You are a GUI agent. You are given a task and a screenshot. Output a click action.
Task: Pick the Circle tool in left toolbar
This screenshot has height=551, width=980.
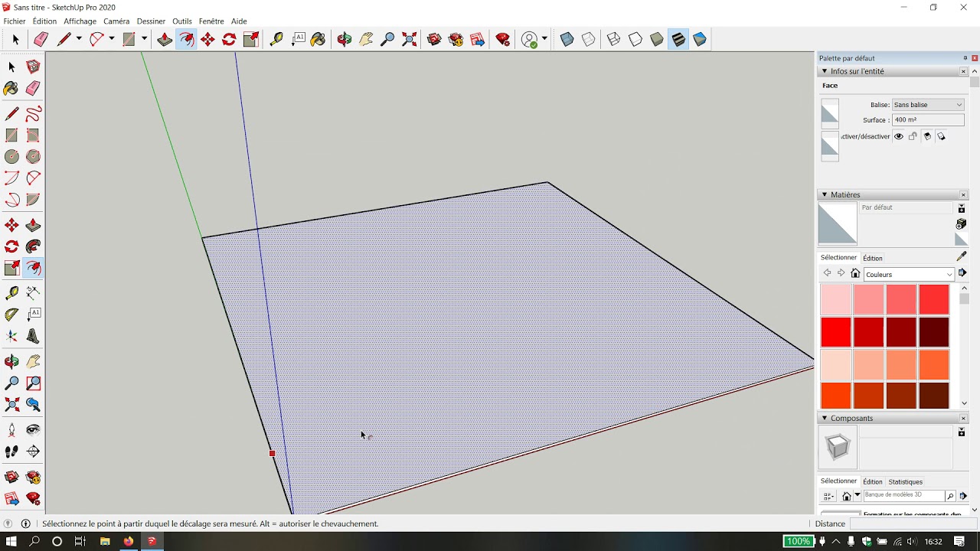(x=11, y=157)
